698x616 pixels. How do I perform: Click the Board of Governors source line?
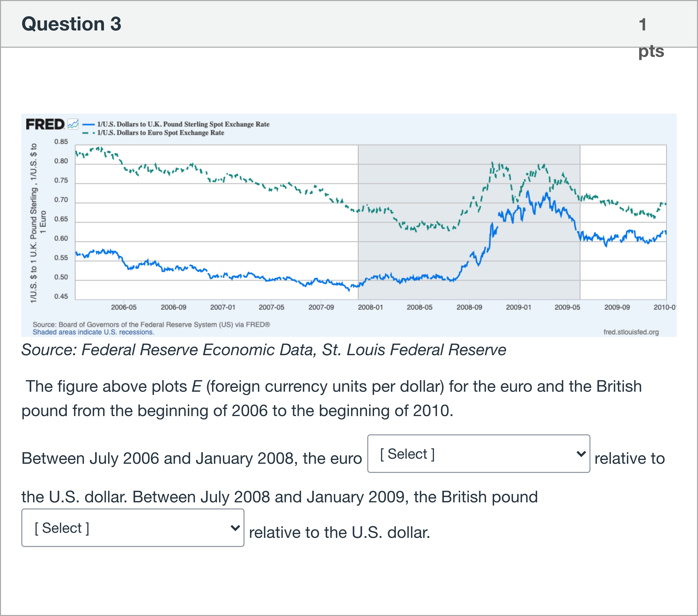click(151, 324)
